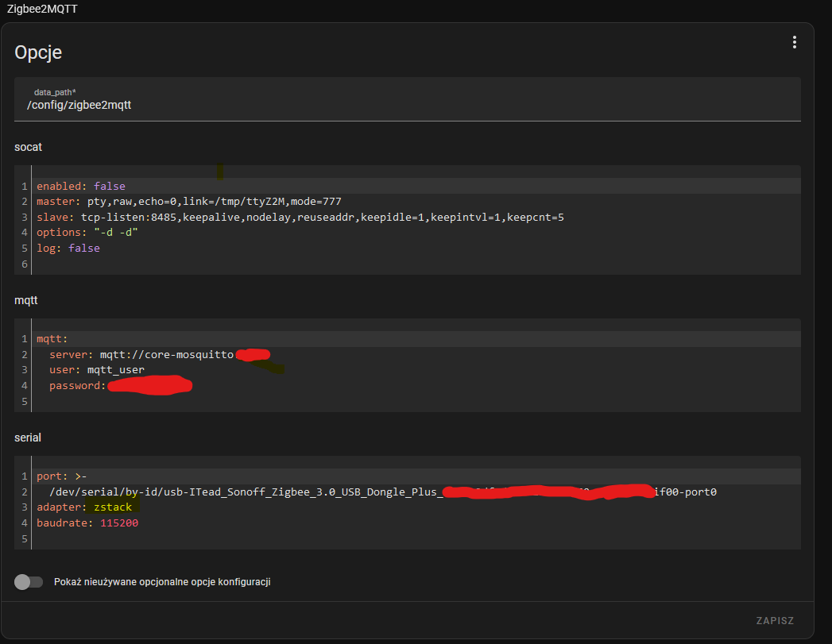Click the ZAPISZ save button

click(x=775, y=621)
